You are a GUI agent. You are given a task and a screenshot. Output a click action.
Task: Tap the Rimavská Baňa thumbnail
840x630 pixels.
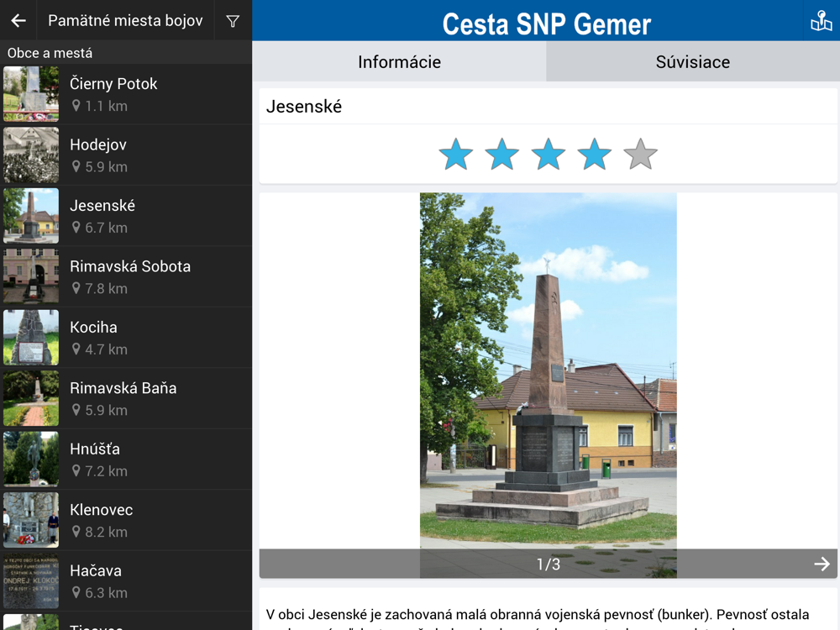[x=31, y=398]
